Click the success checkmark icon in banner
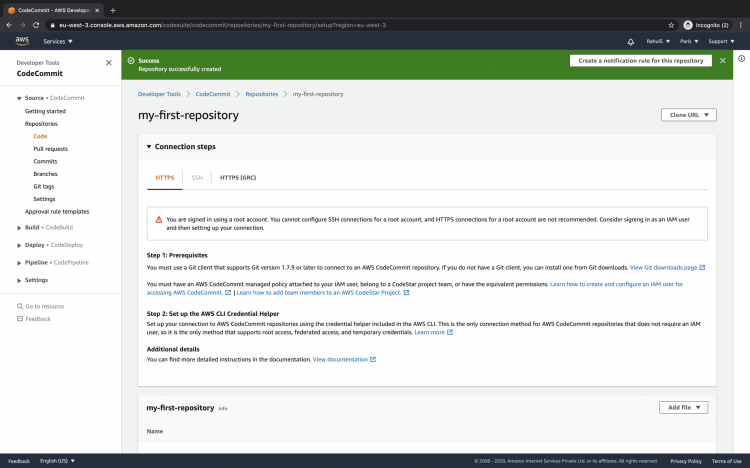The height and width of the screenshot is (468, 750). tap(131, 61)
